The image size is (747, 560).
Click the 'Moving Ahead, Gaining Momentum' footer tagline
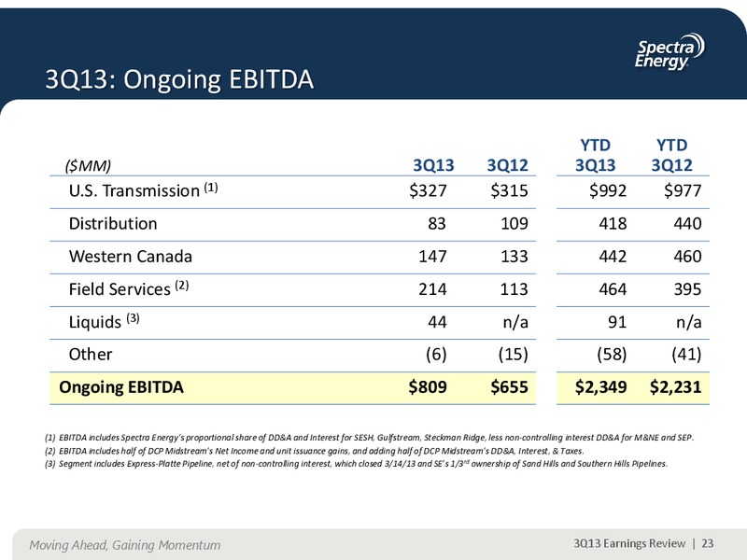pyautogui.click(x=125, y=545)
